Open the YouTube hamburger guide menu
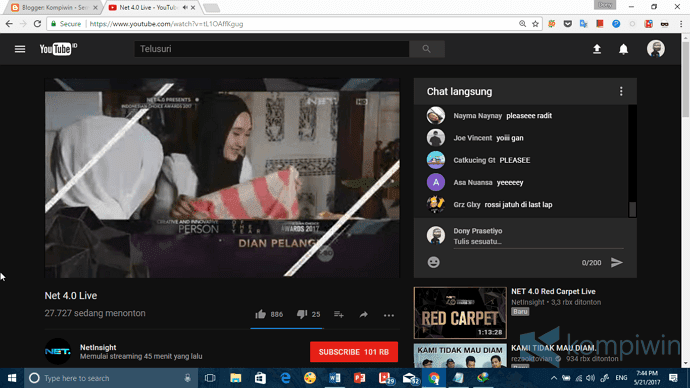This screenshot has height=388, width=690. click(20, 49)
